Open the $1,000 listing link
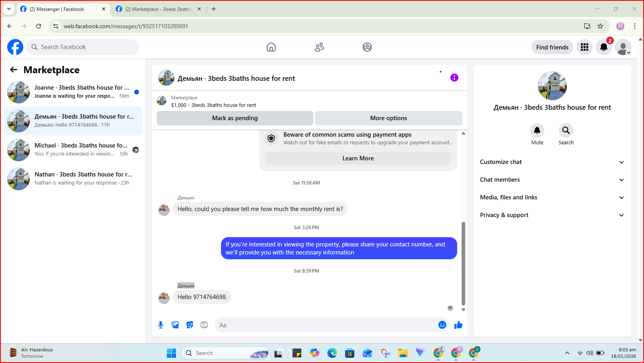This screenshot has height=363, width=644. (x=213, y=105)
